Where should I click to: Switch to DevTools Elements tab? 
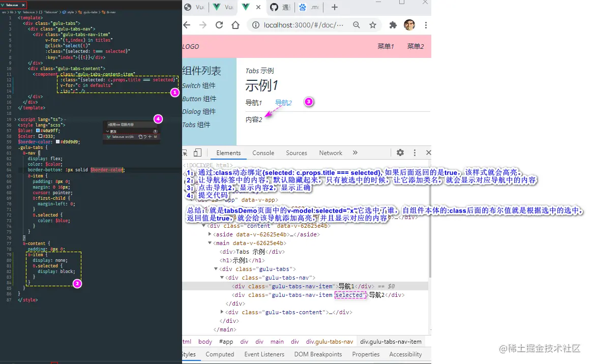[228, 153]
